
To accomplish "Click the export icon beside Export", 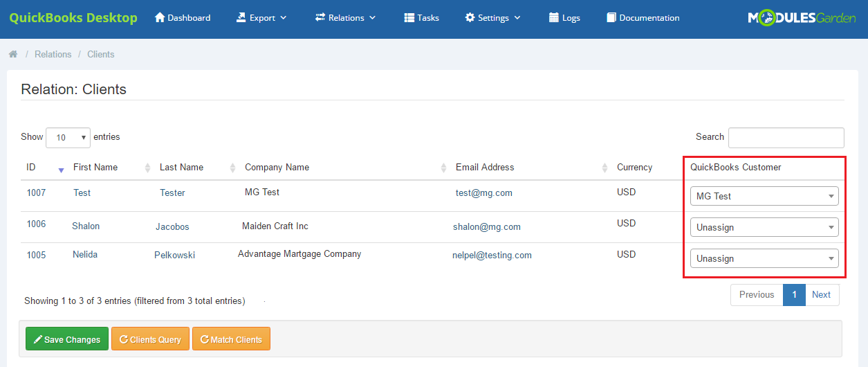I will click(241, 17).
